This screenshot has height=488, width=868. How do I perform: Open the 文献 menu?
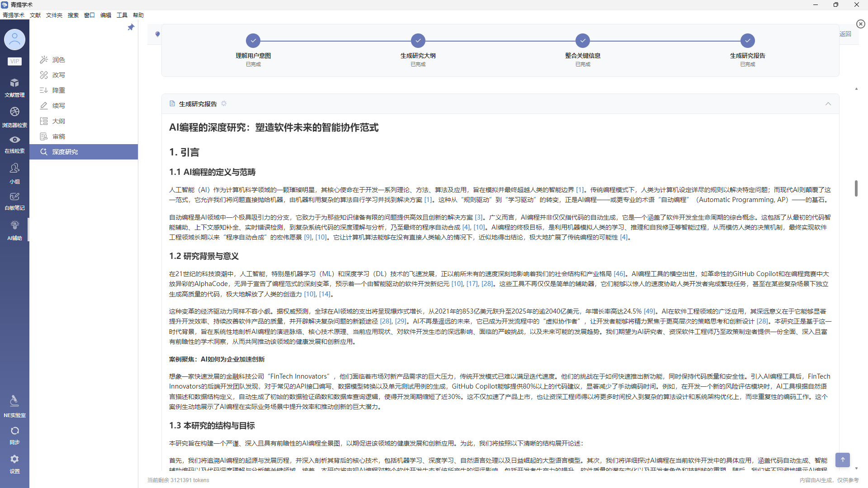[x=35, y=15]
